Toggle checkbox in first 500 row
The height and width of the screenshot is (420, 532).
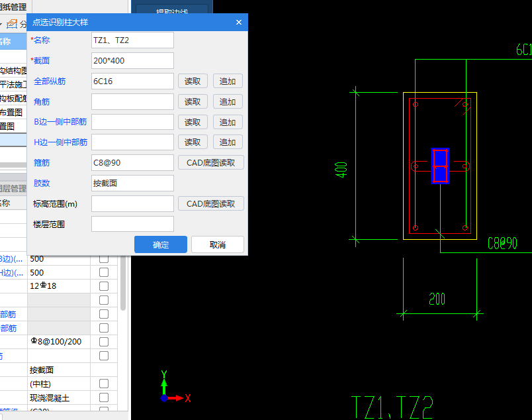(104, 258)
